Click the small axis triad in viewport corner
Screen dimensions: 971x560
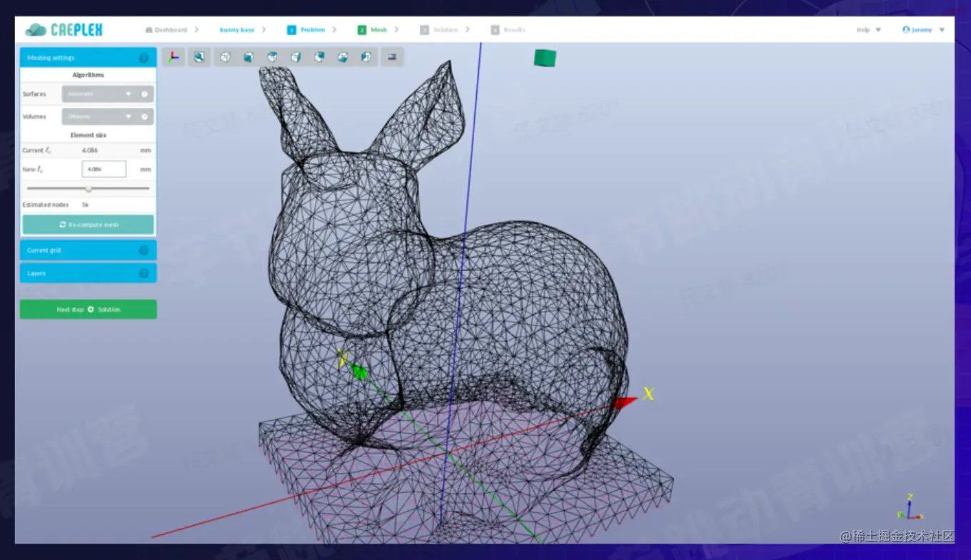point(910,507)
